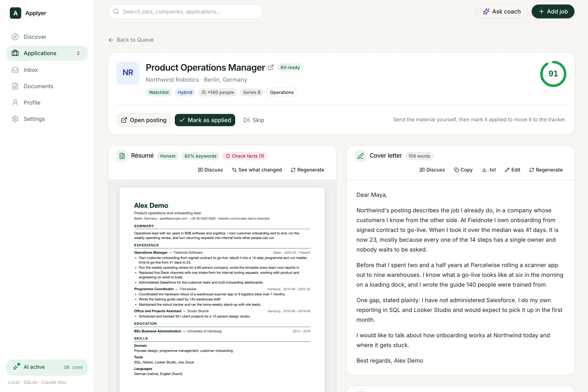The width and height of the screenshot is (588, 392).
Task: Open external link icon beside job title
Action: (x=270, y=68)
